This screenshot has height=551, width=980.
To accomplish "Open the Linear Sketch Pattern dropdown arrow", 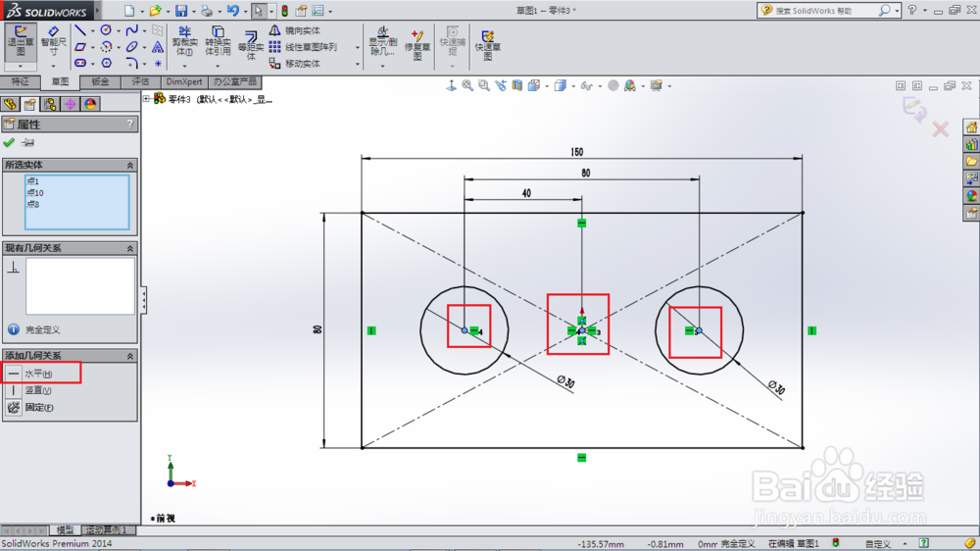I will [358, 47].
